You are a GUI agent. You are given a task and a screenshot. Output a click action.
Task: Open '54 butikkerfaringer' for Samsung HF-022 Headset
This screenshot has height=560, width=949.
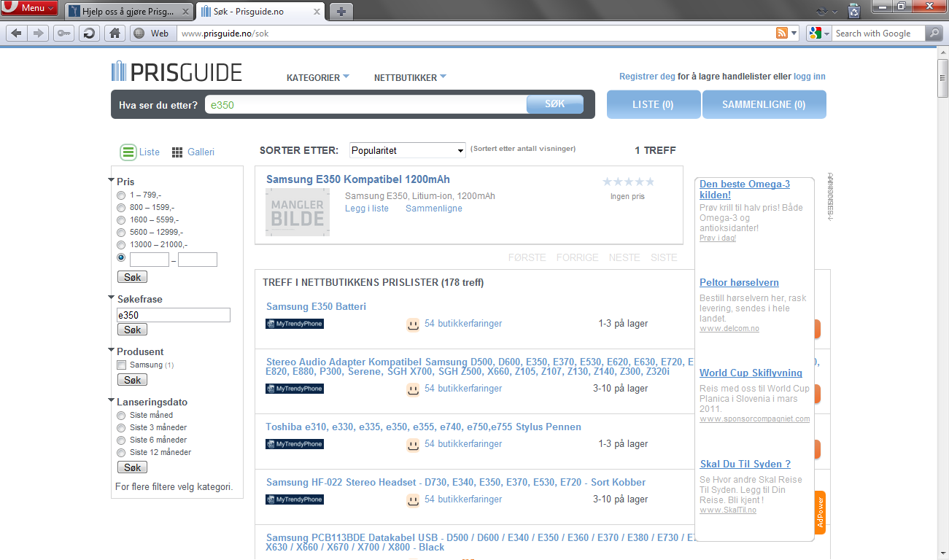[x=463, y=499]
